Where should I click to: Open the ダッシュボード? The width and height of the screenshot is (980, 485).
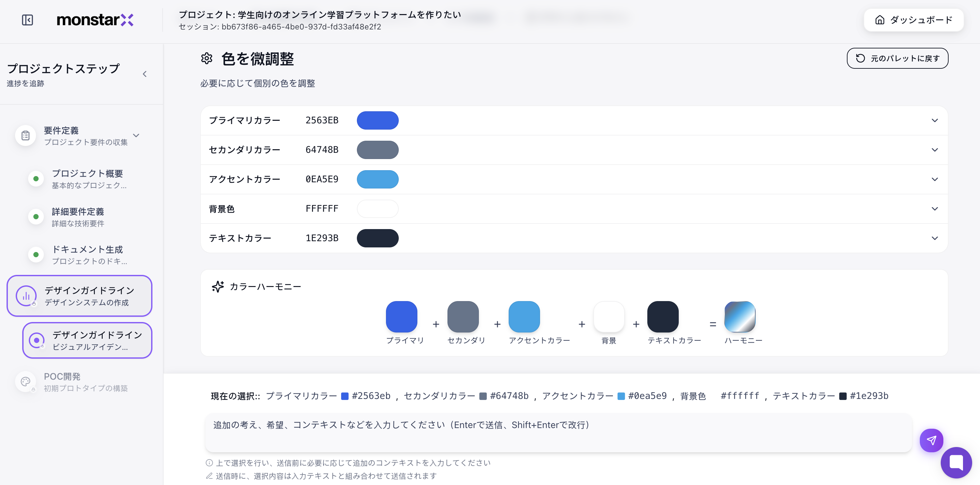click(913, 20)
